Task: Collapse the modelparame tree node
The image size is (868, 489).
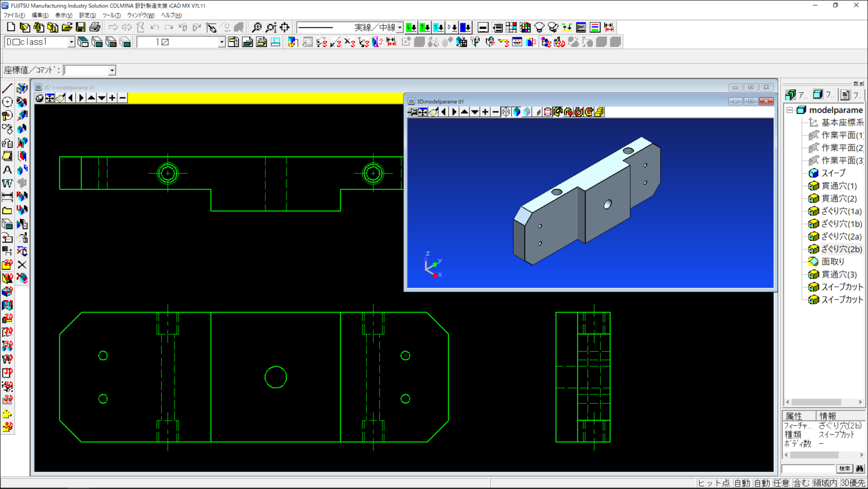Action: click(790, 110)
